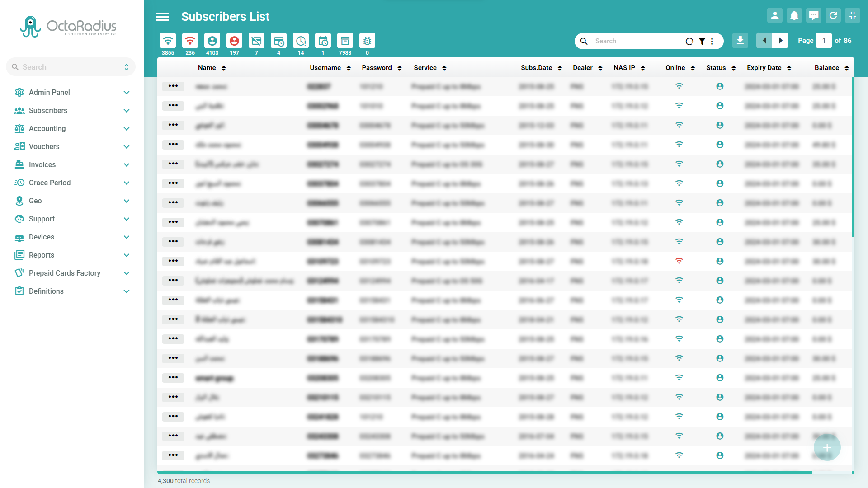The image size is (868, 488).
Task: Click the filter icon in the search bar
Action: point(702,41)
